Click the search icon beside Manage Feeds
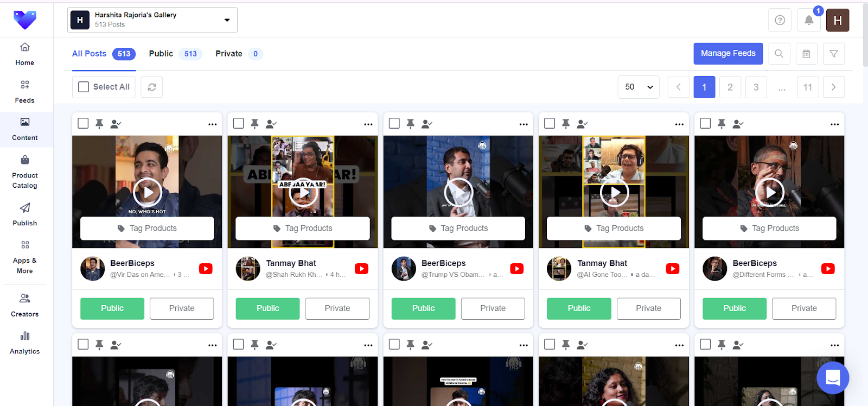Image resolution: width=868 pixels, height=406 pixels. (x=779, y=53)
